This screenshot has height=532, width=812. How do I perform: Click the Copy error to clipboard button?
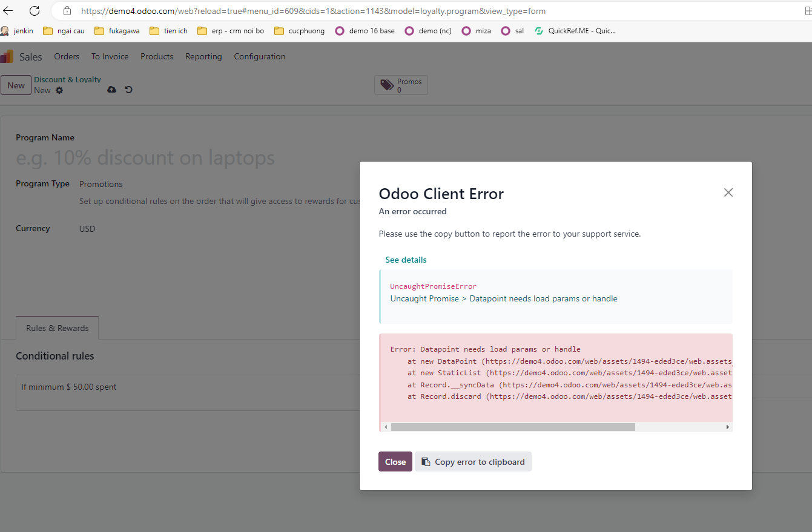coord(473,461)
